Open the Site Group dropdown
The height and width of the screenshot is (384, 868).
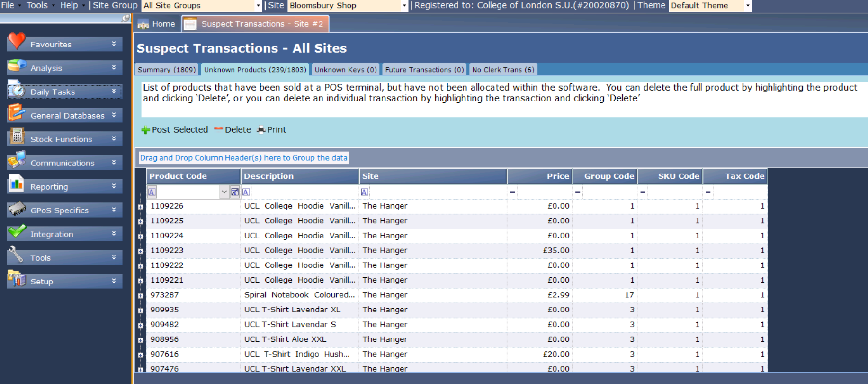tap(258, 6)
